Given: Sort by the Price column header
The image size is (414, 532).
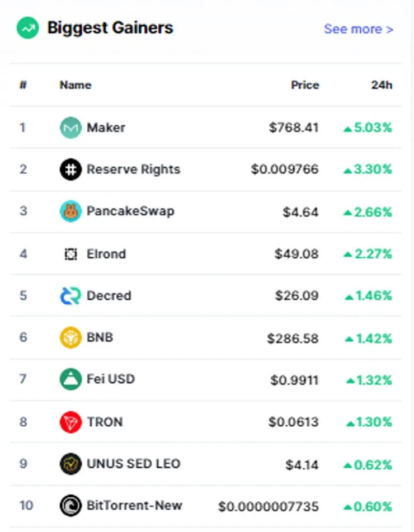Looking at the screenshot, I should pos(305,85).
